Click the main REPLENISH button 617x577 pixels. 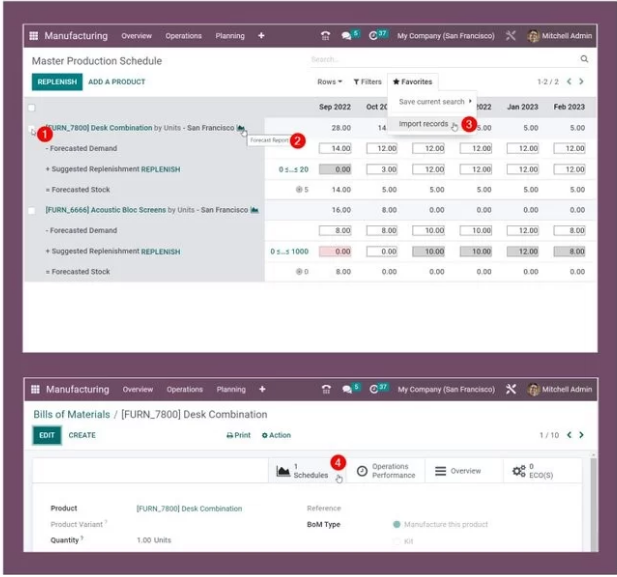point(57,82)
